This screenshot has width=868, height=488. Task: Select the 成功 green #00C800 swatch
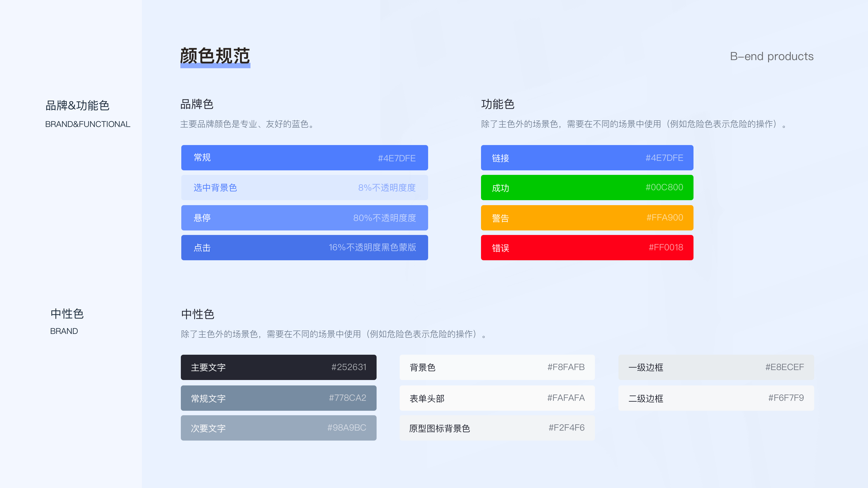pos(587,188)
